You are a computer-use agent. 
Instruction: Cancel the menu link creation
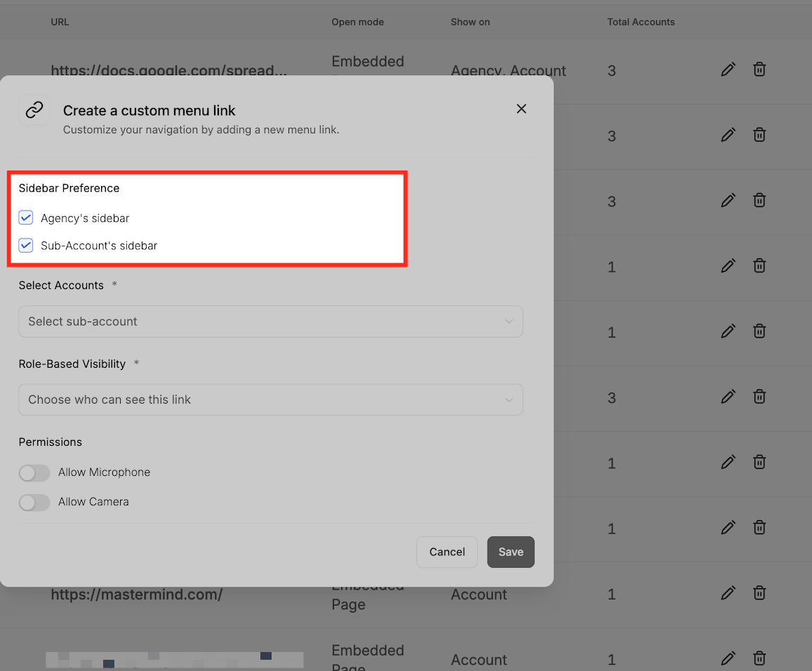tap(447, 552)
